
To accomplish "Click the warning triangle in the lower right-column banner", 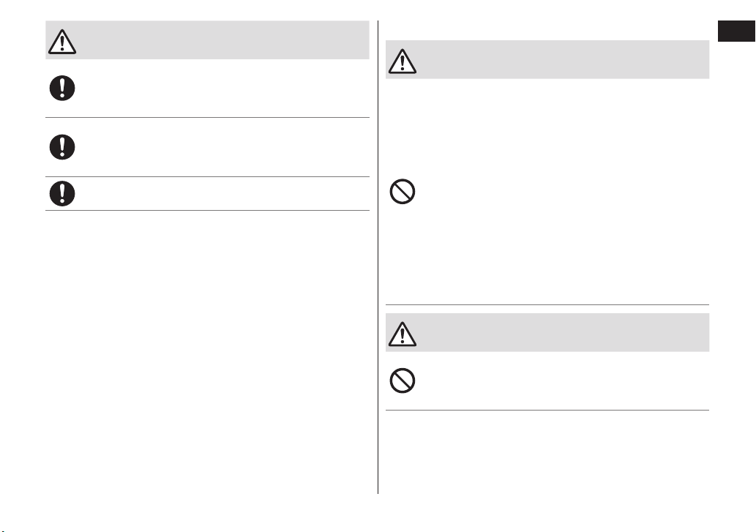I will [403, 334].
